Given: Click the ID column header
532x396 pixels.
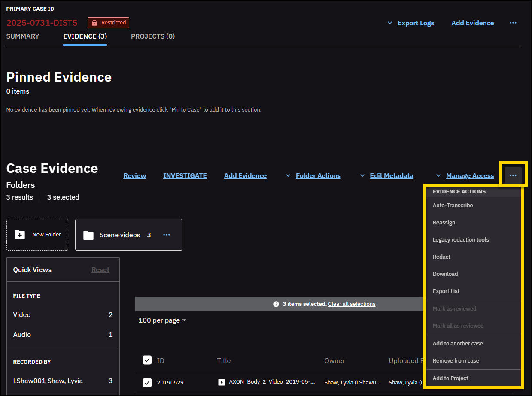Looking at the screenshot, I should 161,361.
